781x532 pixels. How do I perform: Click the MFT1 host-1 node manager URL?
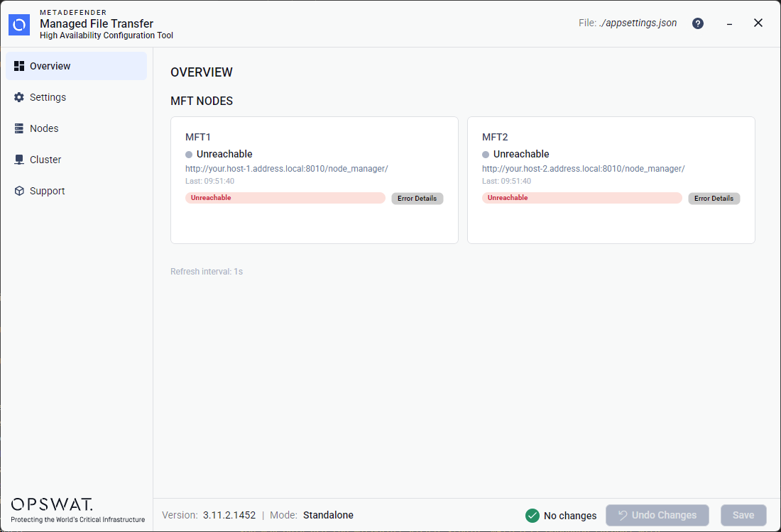(x=286, y=169)
